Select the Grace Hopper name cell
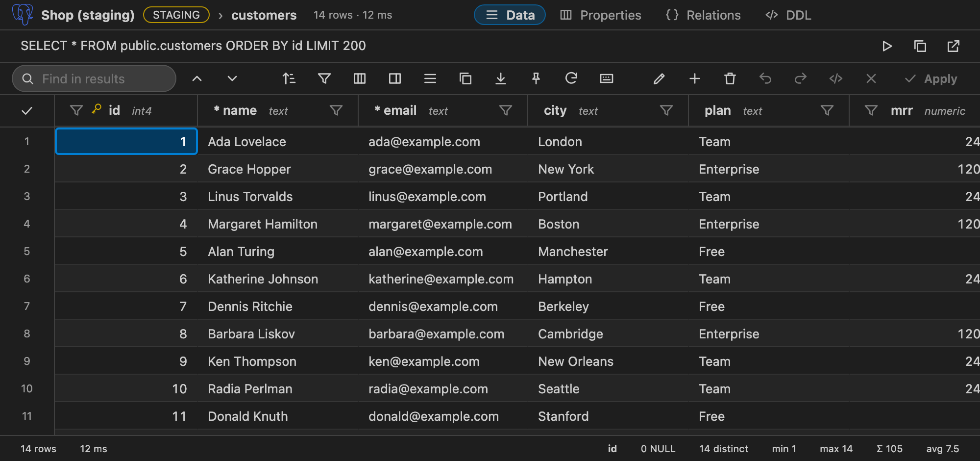This screenshot has width=980, height=461. pyautogui.click(x=278, y=169)
